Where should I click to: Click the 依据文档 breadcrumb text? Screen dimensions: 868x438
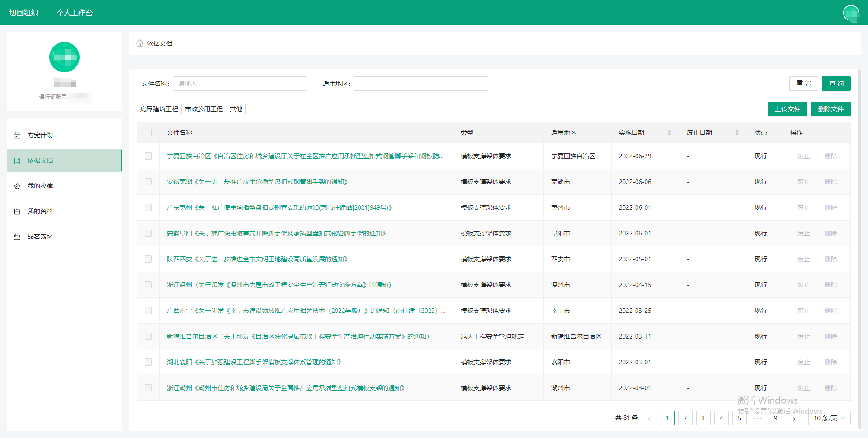click(x=160, y=43)
